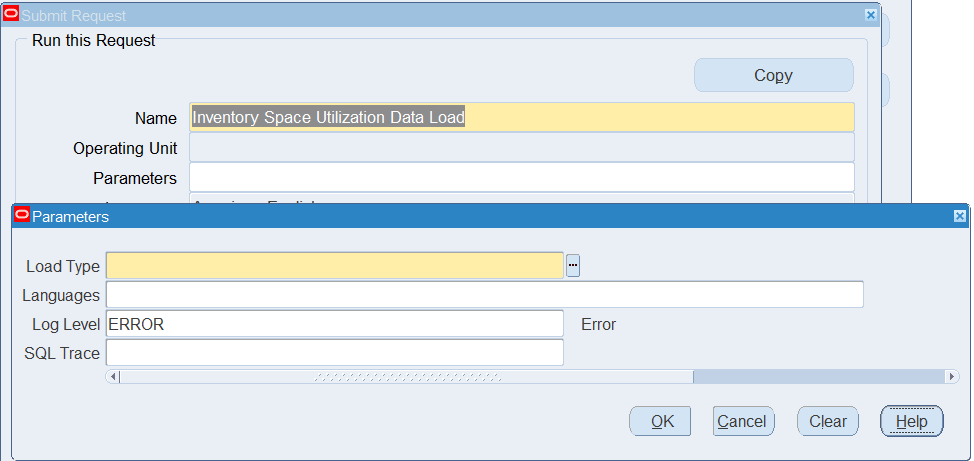
Task: Click the horizontal scrollbar right arrow
Action: [x=951, y=377]
